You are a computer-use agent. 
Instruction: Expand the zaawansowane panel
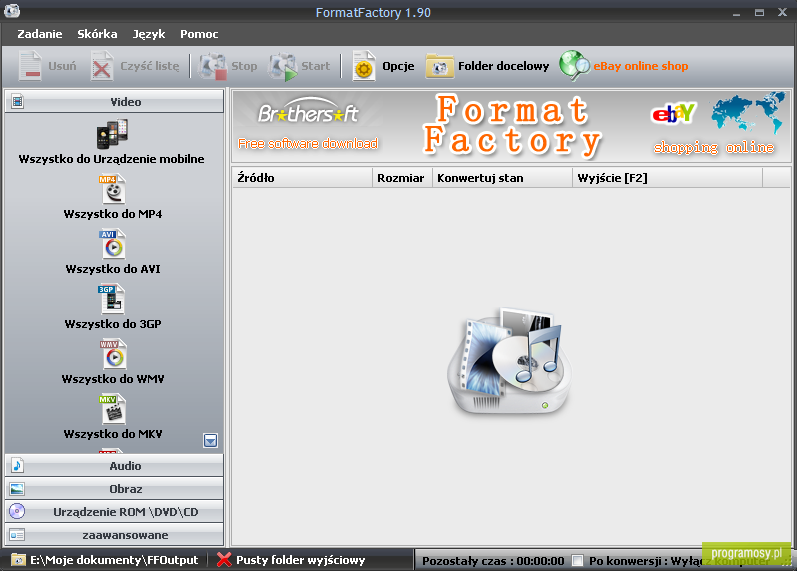click(x=114, y=535)
